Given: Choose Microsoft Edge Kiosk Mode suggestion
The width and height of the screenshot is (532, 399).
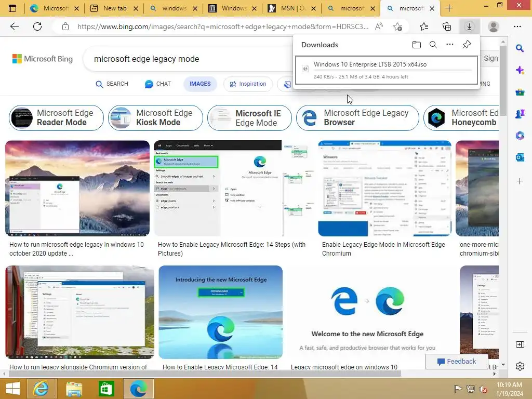Looking at the screenshot, I should click(155, 118).
